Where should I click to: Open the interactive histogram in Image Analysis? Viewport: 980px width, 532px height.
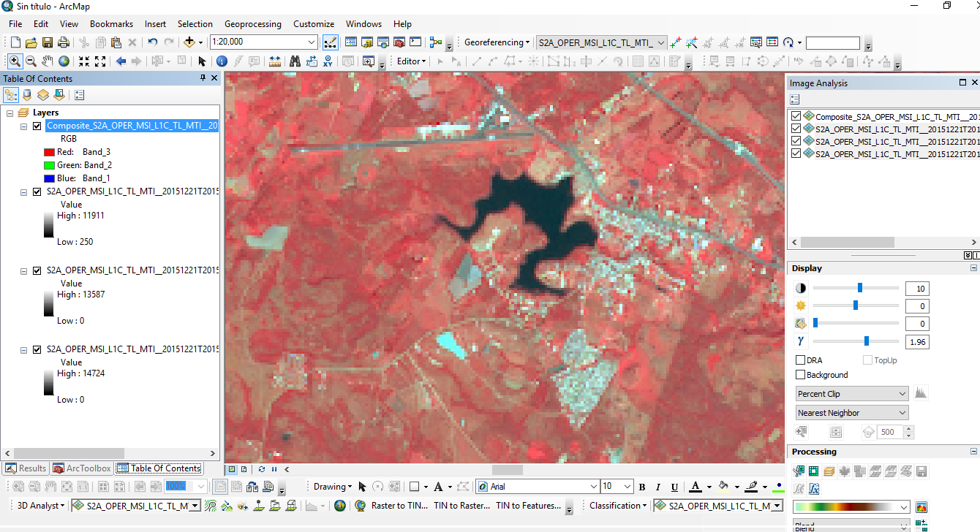click(921, 393)
